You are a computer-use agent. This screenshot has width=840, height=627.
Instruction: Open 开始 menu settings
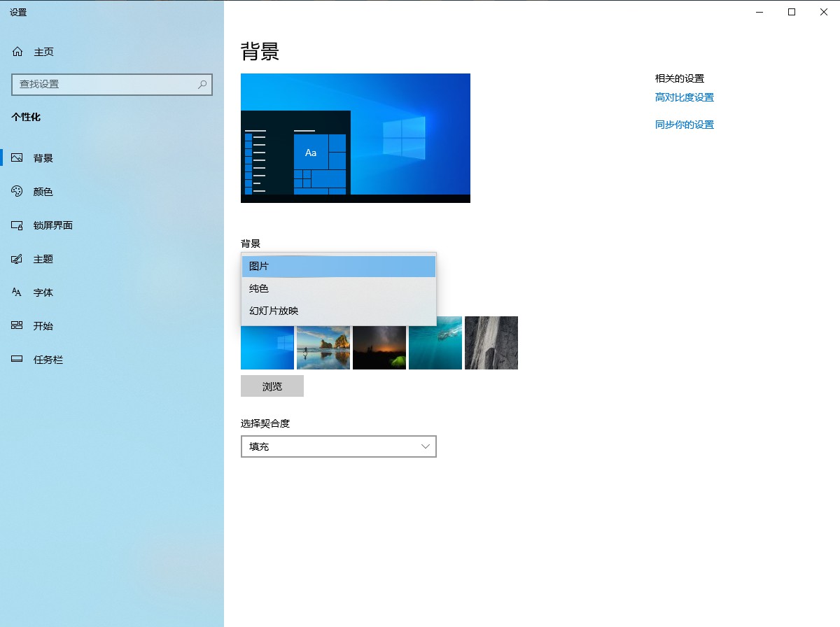(x=43, y=325)
